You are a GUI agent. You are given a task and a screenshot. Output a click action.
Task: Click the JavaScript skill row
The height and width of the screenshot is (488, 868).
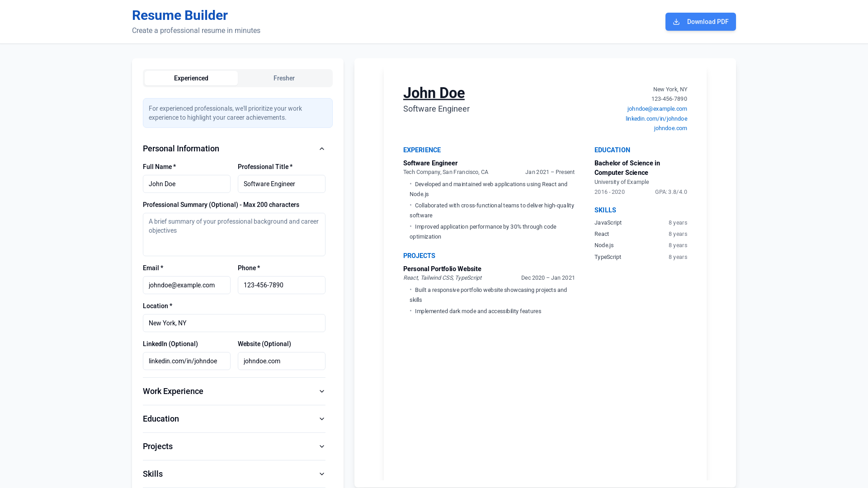point(641,223)
